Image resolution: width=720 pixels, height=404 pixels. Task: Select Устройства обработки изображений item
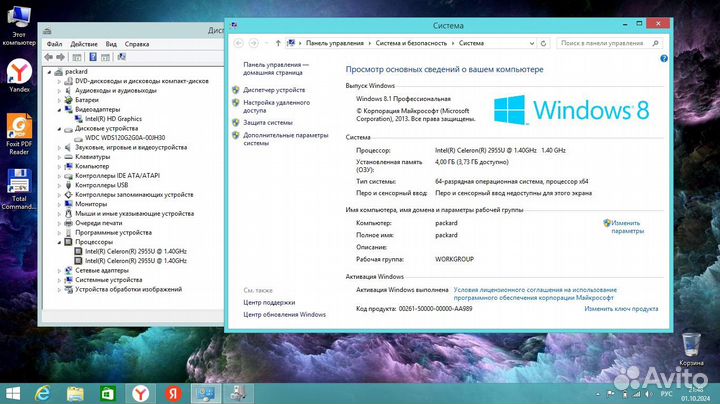129,290
